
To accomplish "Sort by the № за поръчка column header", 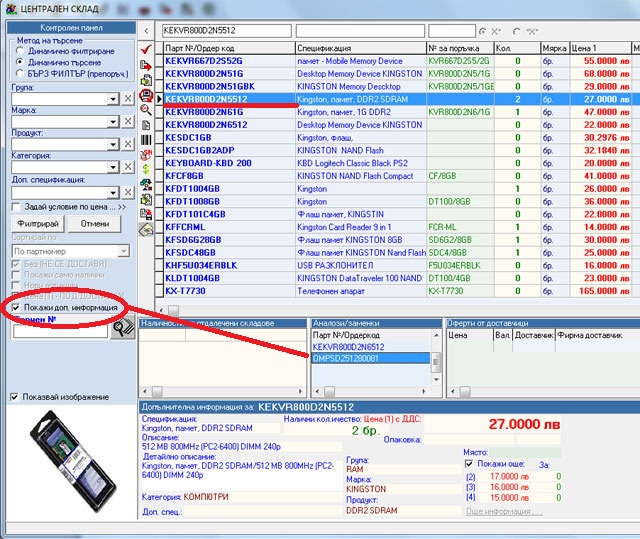I will pos(460,48).
